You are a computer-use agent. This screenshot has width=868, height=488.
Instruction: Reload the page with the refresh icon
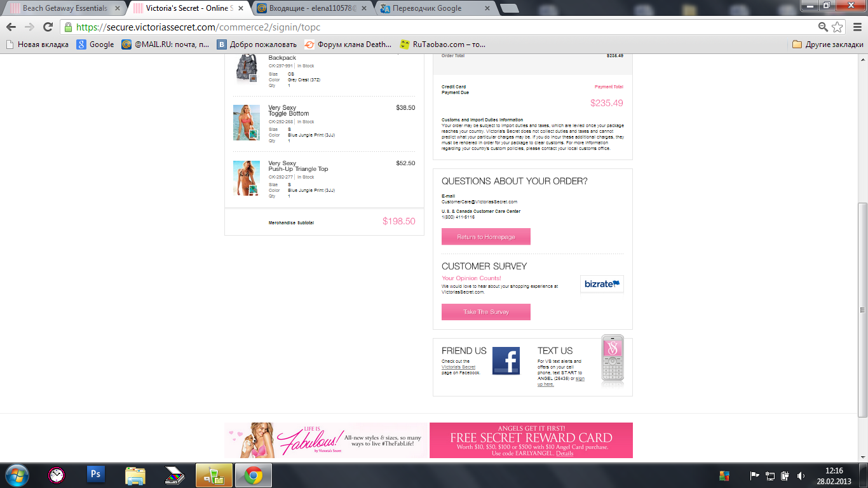[48, 27]
